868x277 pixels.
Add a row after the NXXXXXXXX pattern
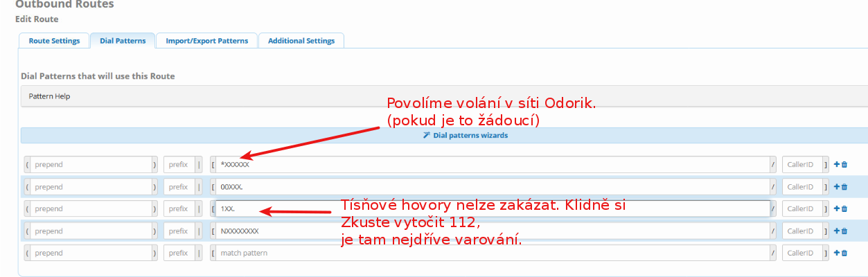837,231
